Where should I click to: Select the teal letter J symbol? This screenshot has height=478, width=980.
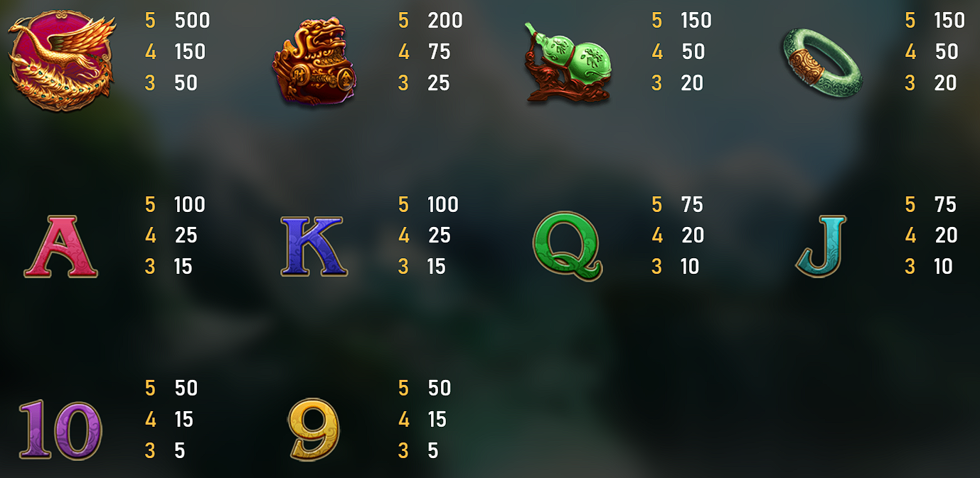[x=822, y=246]
